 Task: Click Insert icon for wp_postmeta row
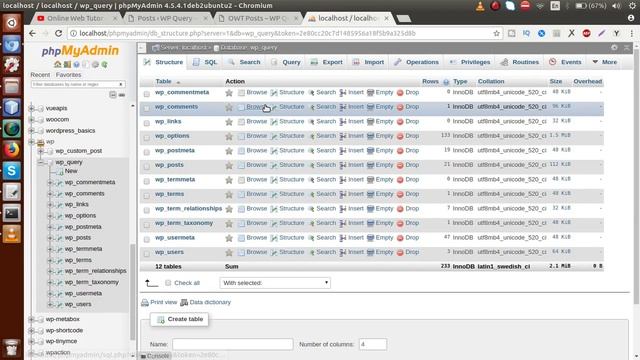(343, 151)
